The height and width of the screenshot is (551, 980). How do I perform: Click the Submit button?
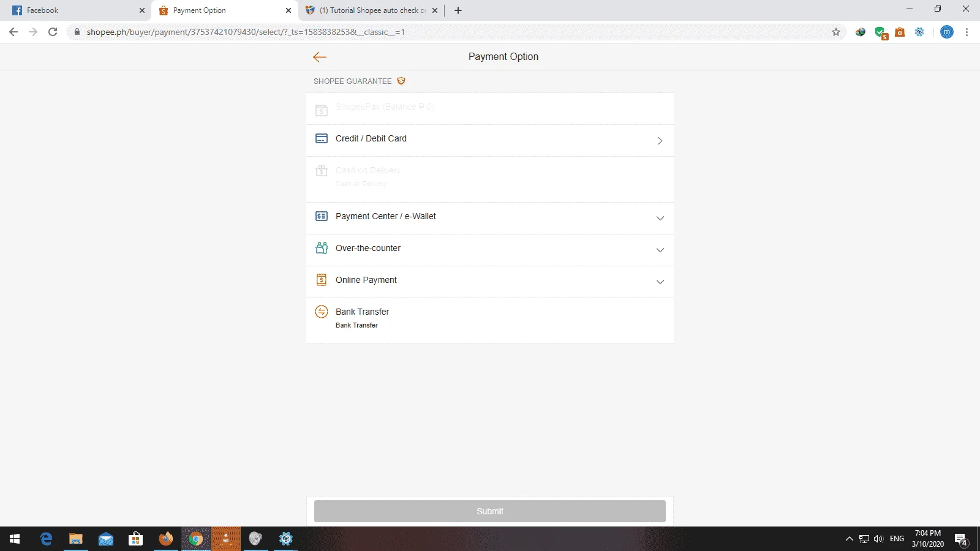click(490, 511)
